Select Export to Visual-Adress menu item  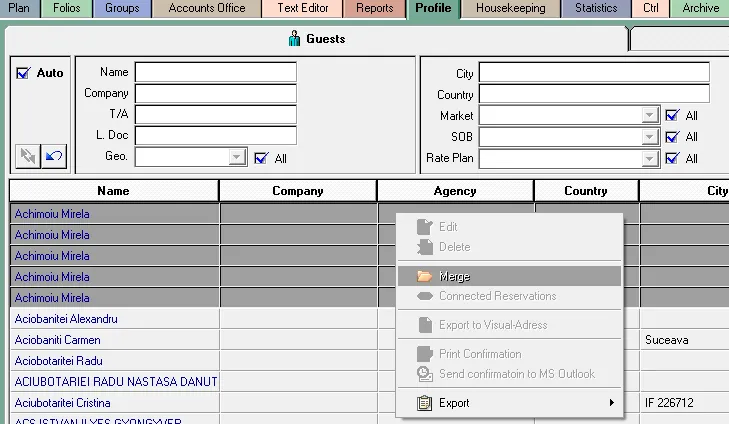pos(510,325)
